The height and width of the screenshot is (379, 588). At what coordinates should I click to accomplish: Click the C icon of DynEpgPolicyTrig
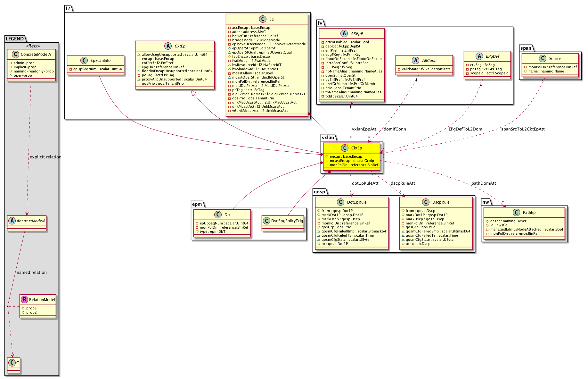point(266,221)
